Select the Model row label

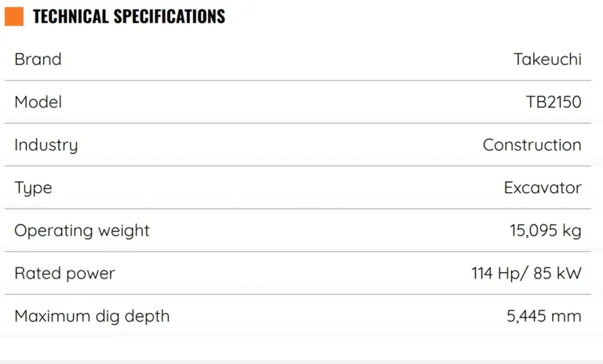38,102
